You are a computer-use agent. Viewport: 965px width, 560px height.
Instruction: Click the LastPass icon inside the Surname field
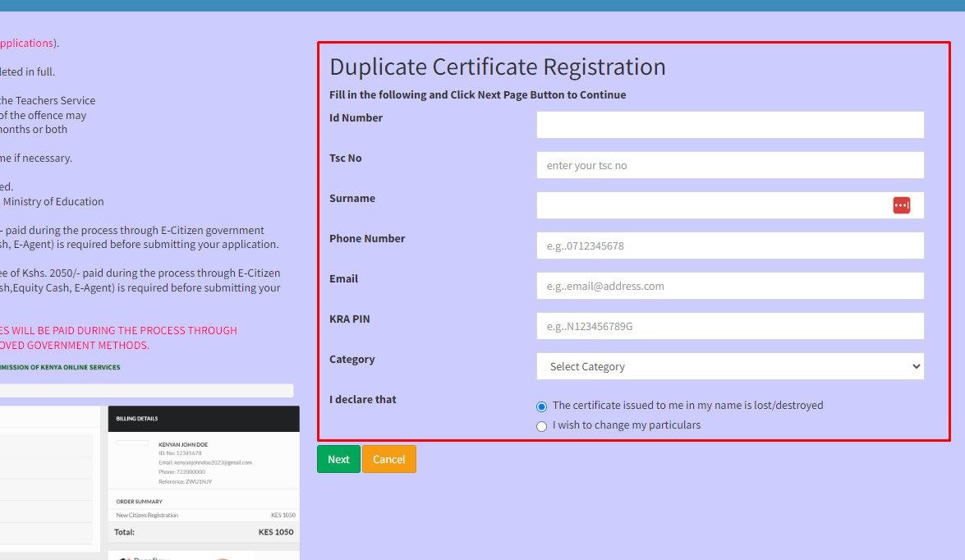[902, 205]
